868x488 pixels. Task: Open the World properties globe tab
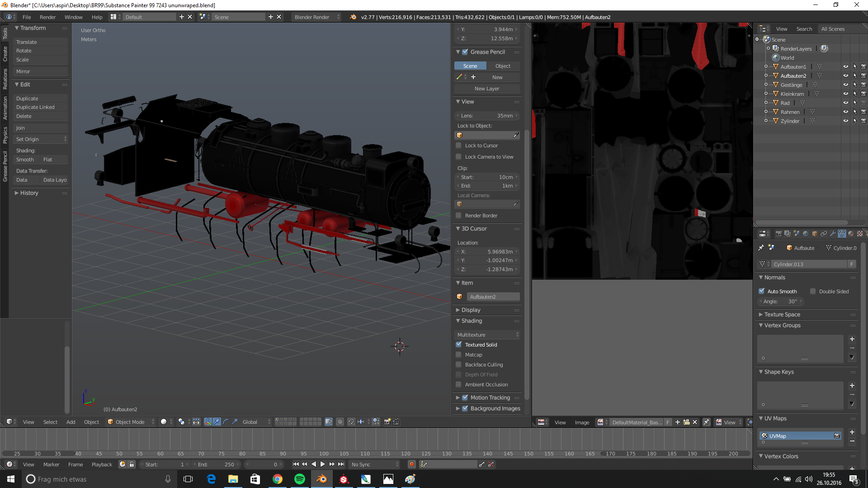click(x=806, y=234)
